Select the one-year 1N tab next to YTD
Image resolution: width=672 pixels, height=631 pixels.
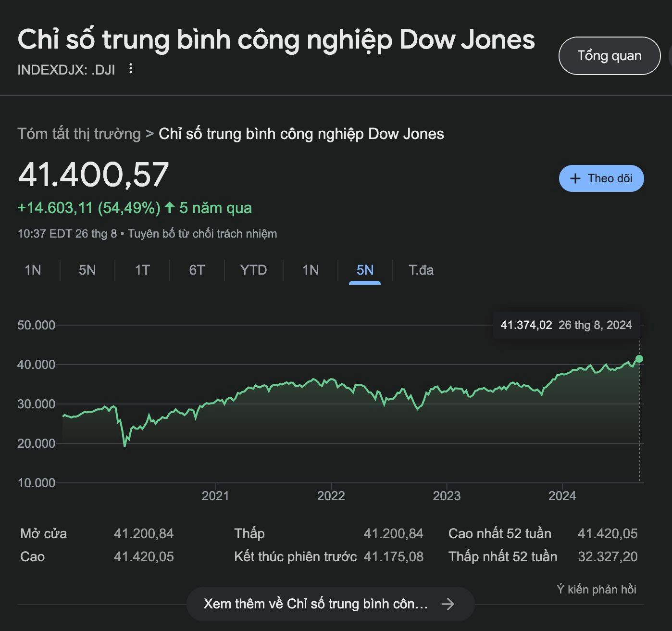point(311,270)
